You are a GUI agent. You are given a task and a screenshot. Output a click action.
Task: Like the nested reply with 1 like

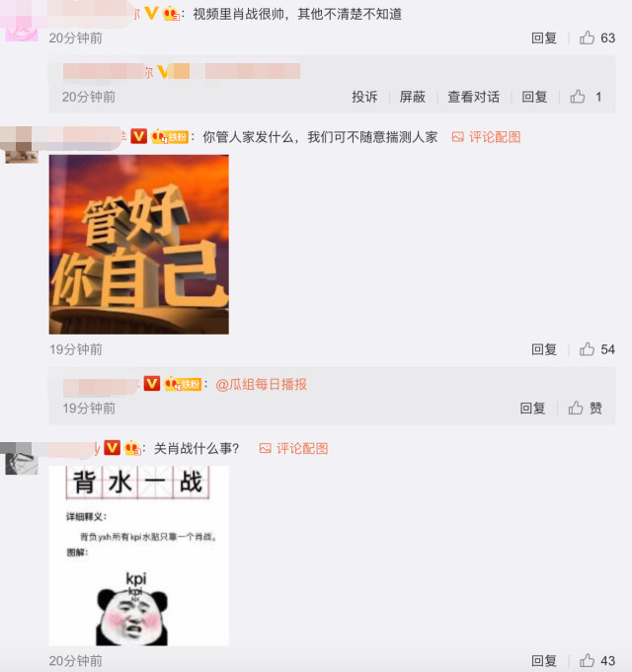pyautogui.click(x=577, y=97)
